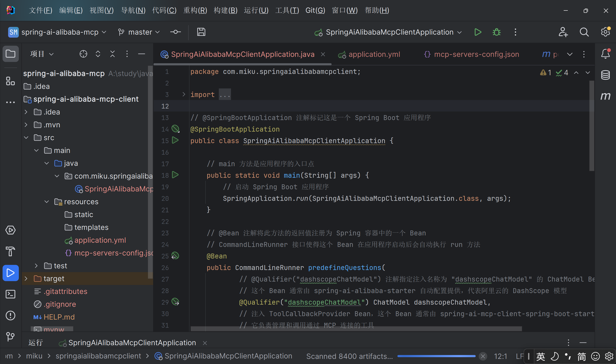616x364 pixels.
Task: Expand the target folder in the tree
Action: click(x=26, y=279)
